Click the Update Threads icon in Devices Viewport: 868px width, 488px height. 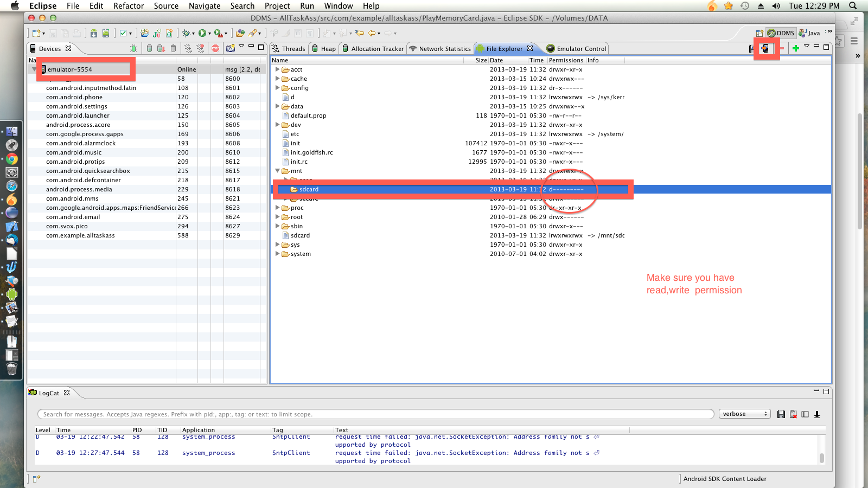(x=188, y=48)
